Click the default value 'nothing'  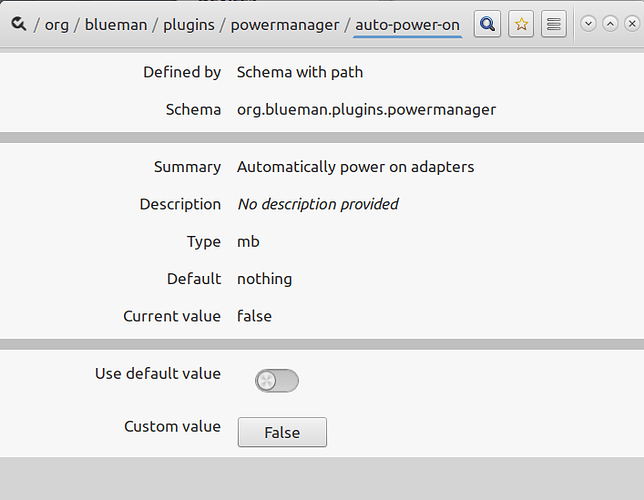coord(264,279)
